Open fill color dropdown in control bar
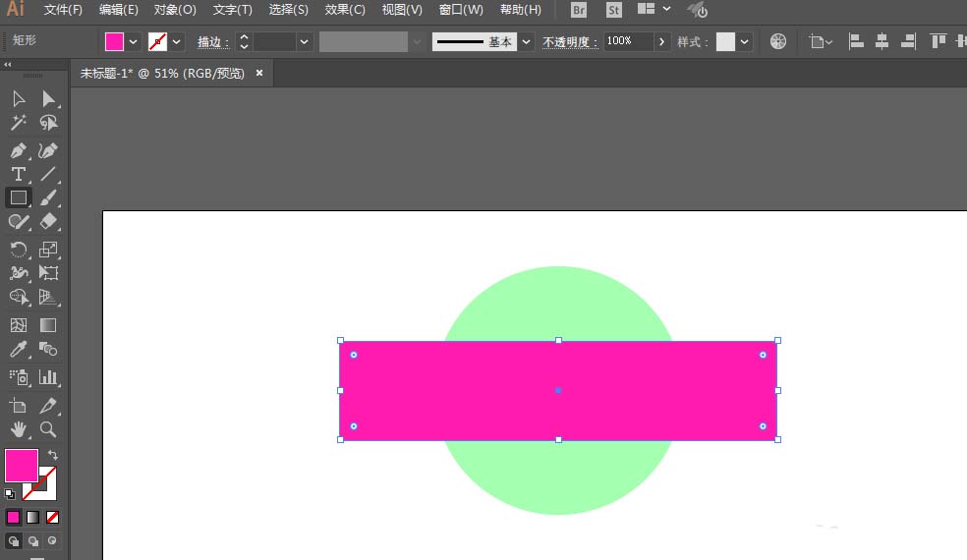This screenshot has width=967, height=560. point(133,42)
